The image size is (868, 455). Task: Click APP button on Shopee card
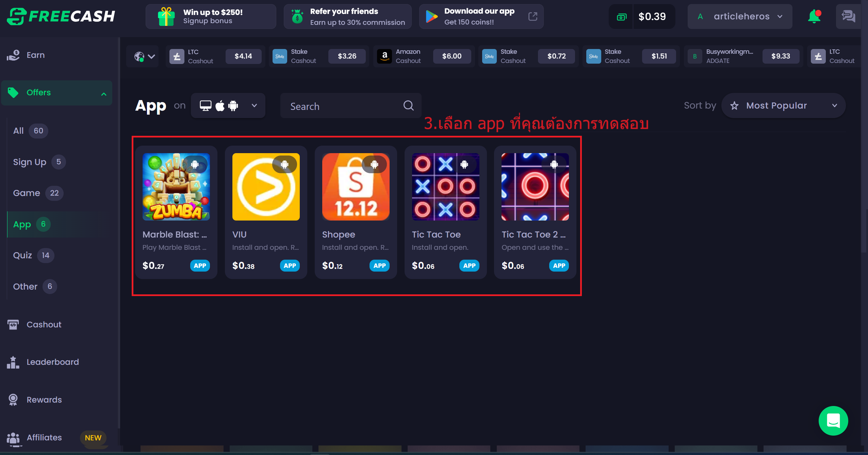click(x=379, y=266)
